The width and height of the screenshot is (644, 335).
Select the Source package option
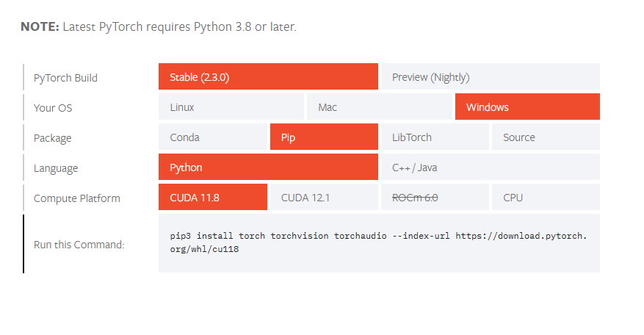tap(546, 137)
